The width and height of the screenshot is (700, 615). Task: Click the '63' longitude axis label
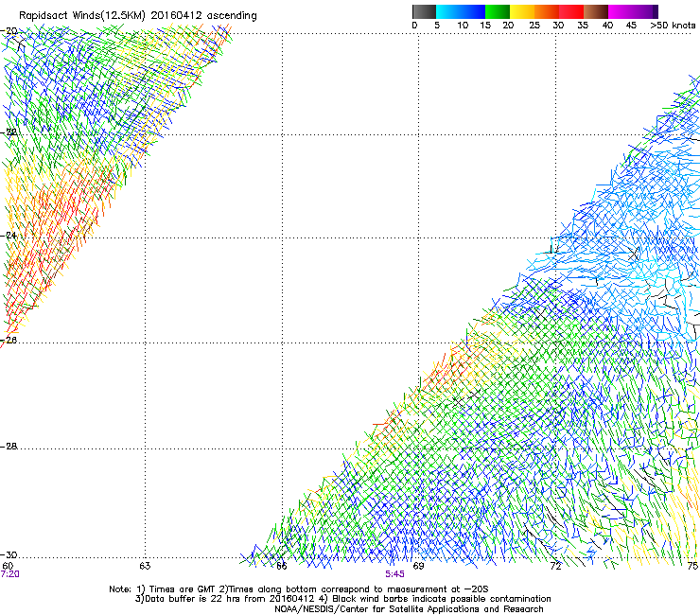click(145, 566)
